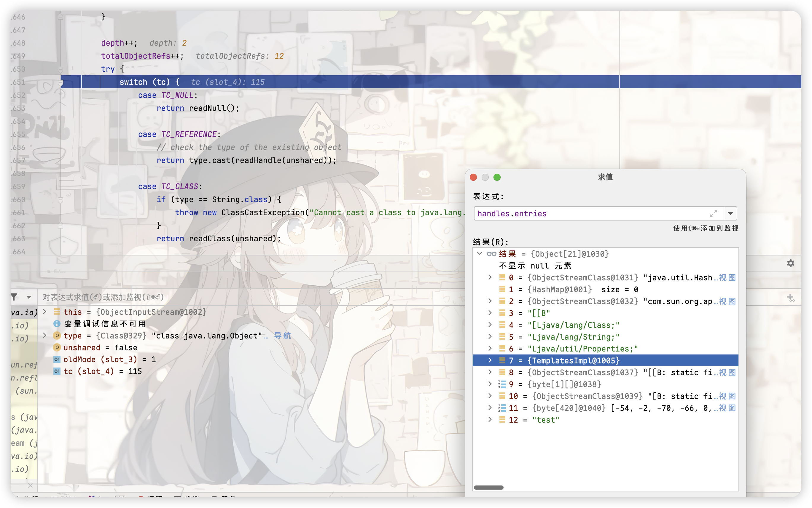Viewport: 812px width, 508px height.
Task: Open debugger settings gear icon
Action: point(790,263)
